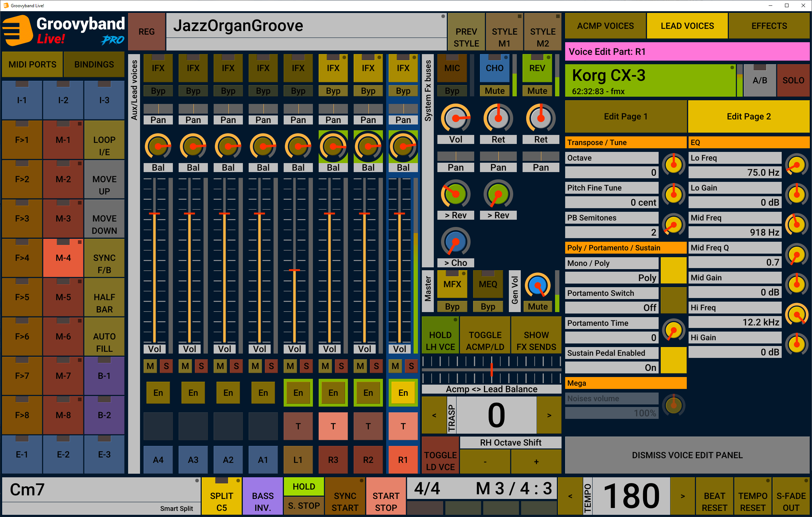Click the > Cho send knob
This screenshot has height=517, width=812.
point(455,242)
